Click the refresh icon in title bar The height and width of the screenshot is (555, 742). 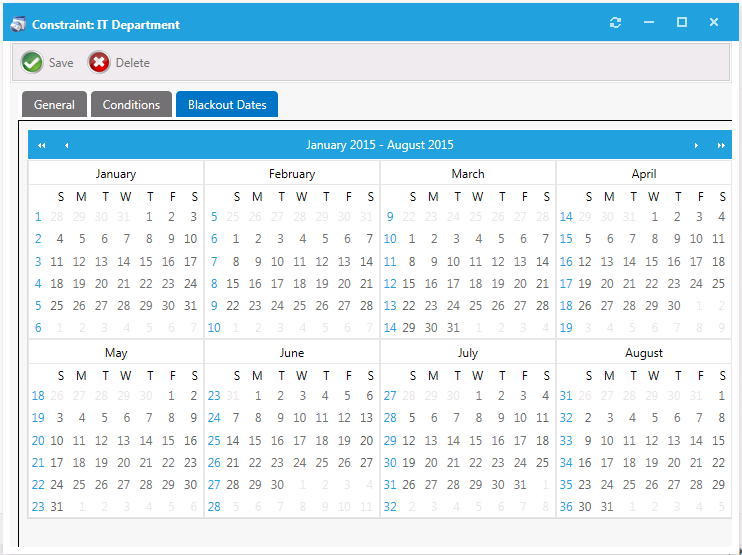[x=615, y=23]
